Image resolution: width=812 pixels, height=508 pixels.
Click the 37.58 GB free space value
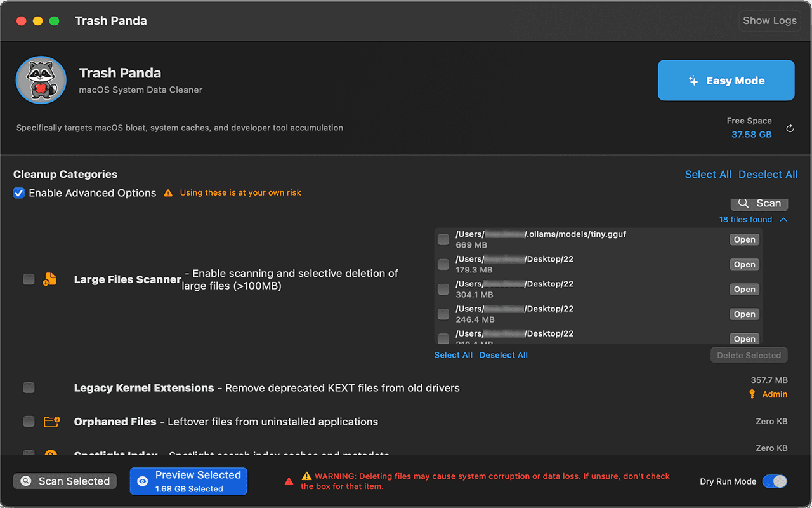[x=751, y=135]
